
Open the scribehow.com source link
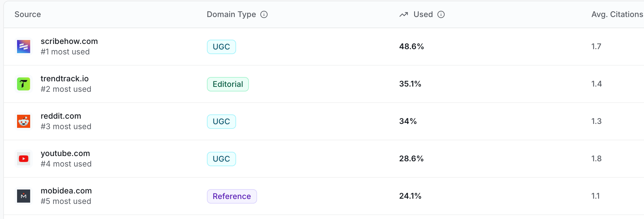click(69, 41)
